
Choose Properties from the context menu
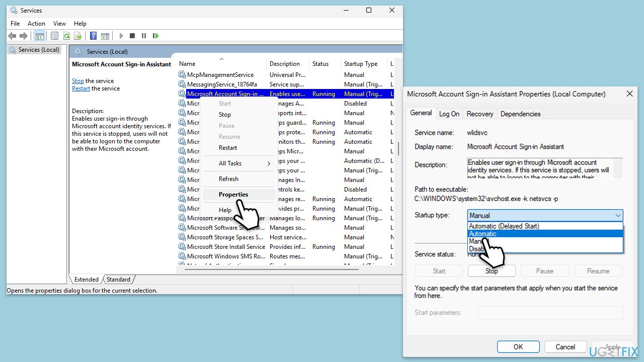(233, 195)
